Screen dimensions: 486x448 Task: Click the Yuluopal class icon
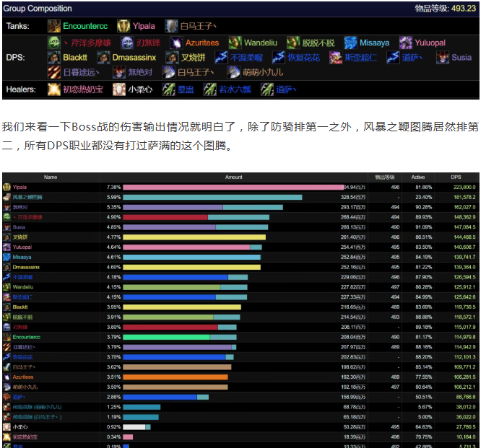click(406, 43)
